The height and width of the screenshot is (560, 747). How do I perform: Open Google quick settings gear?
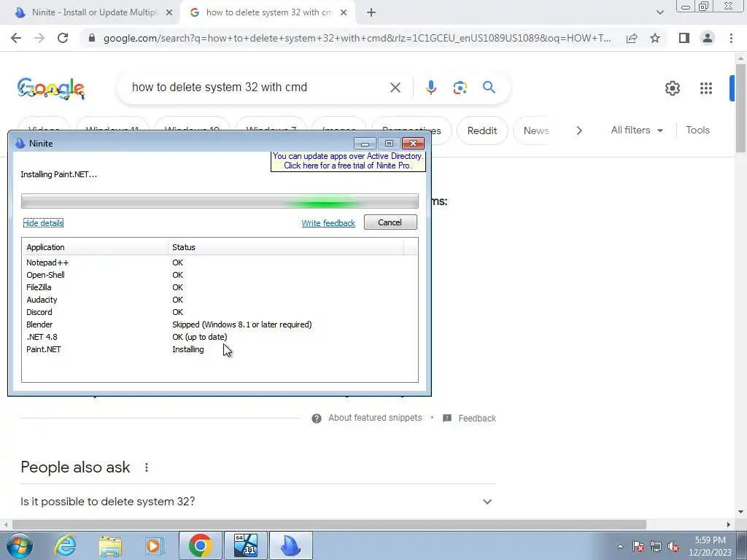[672, 88]
